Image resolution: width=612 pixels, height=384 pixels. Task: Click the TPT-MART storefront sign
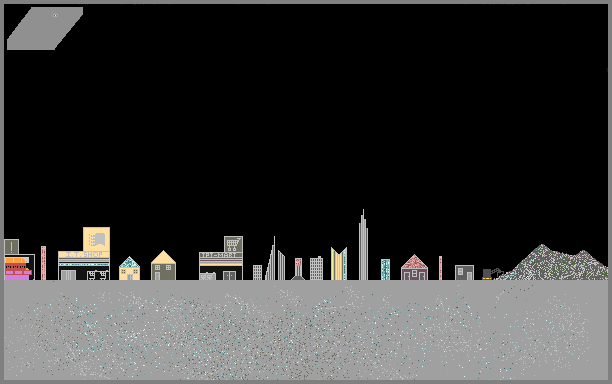point(221,255)
